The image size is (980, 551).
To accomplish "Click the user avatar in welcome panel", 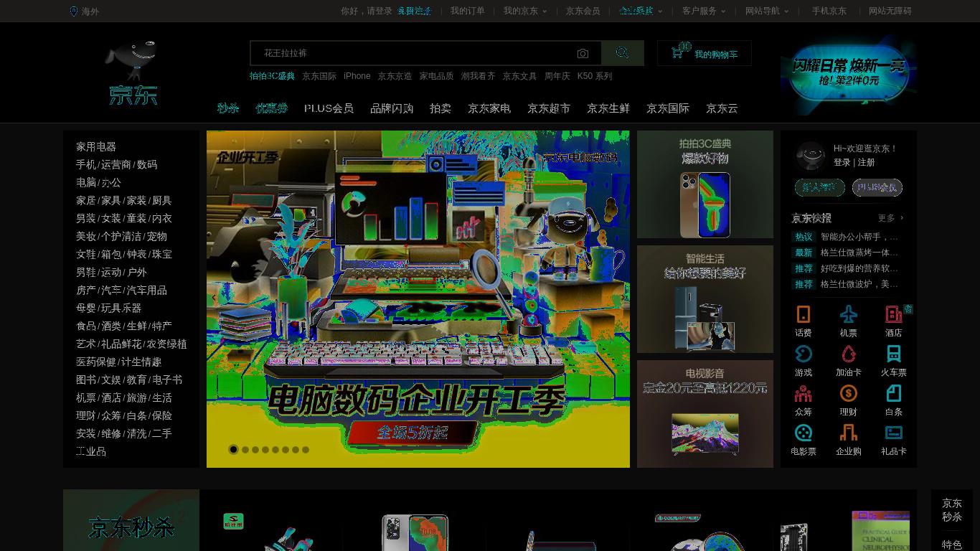I will [x=811, y=156].
